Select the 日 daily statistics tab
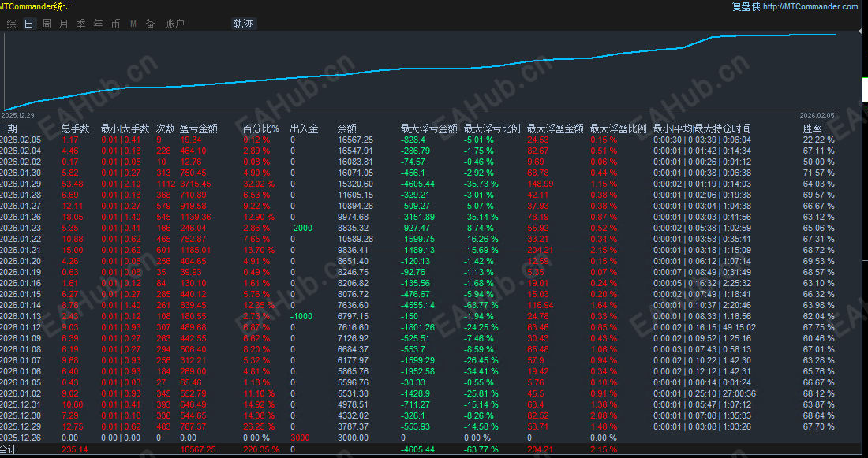868x458 pixels. click(28, 24)
